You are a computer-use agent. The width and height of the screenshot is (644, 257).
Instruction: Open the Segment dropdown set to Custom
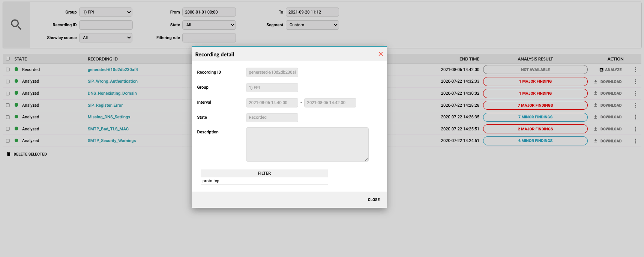(x=312, y=25)
